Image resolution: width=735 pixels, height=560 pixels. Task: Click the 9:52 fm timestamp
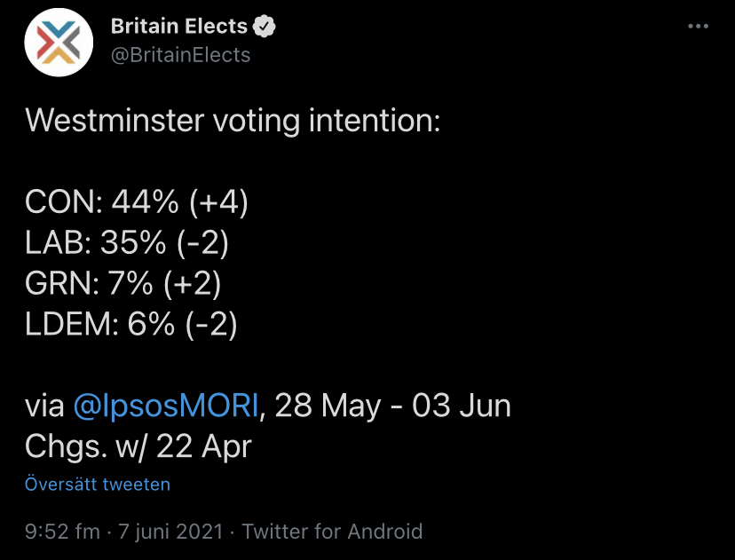[62, 532]
